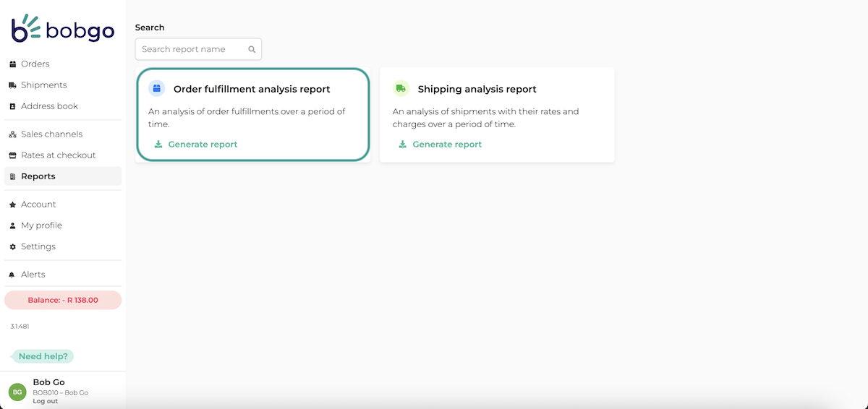Click the Sales channels icon

click(x=12, y=134)
